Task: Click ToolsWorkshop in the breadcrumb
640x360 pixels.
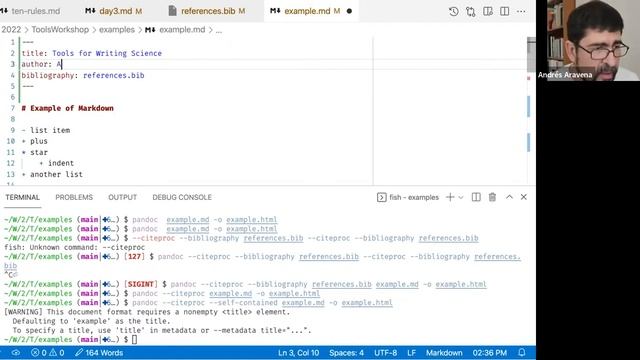Action: pos(60,29)
